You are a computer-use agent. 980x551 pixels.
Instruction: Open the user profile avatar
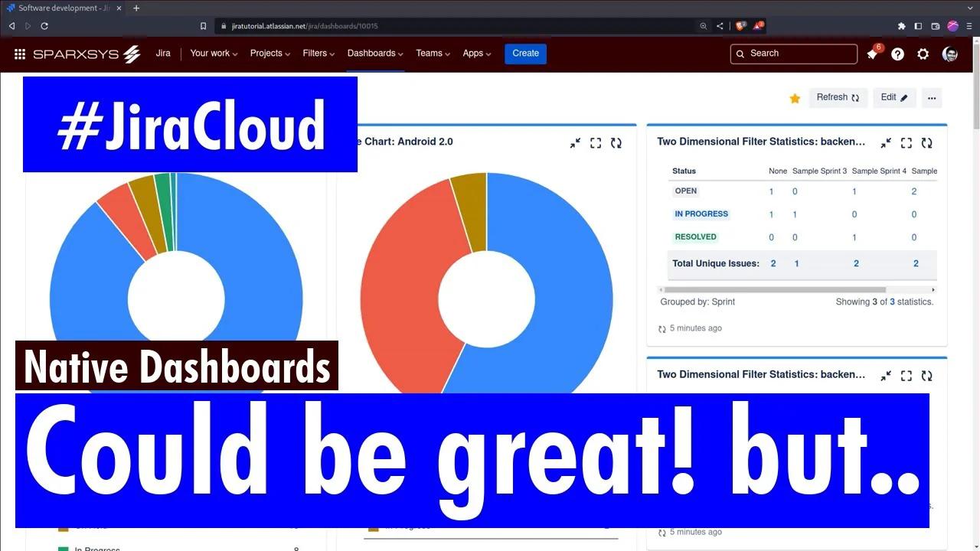[950, 54]
